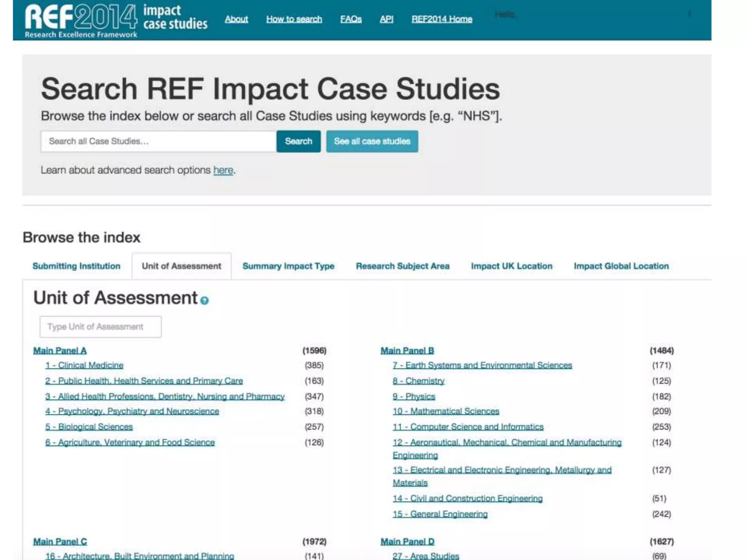The height and width of the screenshot is (560, 747).
Task: Switch to Submitting Institution tab
Action: pos(76,266)
